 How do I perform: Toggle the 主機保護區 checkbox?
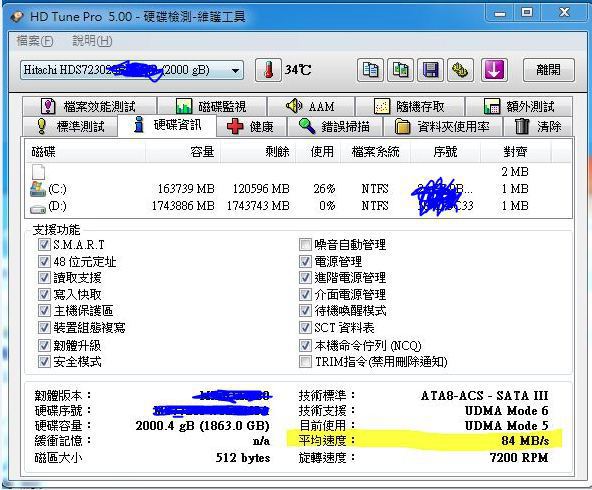point(44,311)
